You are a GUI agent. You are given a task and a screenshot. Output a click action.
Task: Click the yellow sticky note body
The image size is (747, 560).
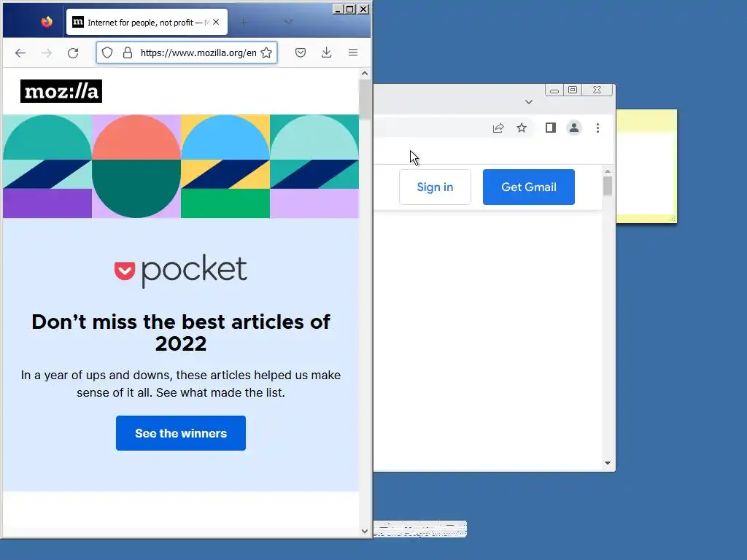pos(646,174)
